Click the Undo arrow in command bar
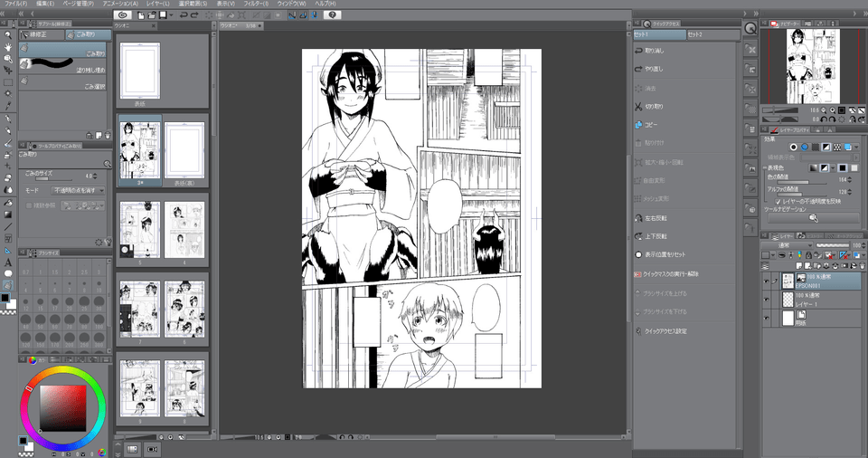Image resolution: width=868 pixels, height=458 pixels. point(184,15)
